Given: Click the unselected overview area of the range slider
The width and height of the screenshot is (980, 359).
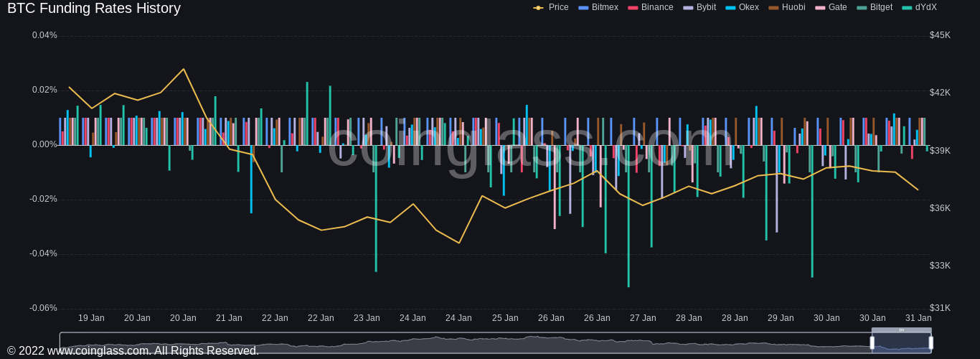Looking at the screenshot, I should (x=465, y=343).
